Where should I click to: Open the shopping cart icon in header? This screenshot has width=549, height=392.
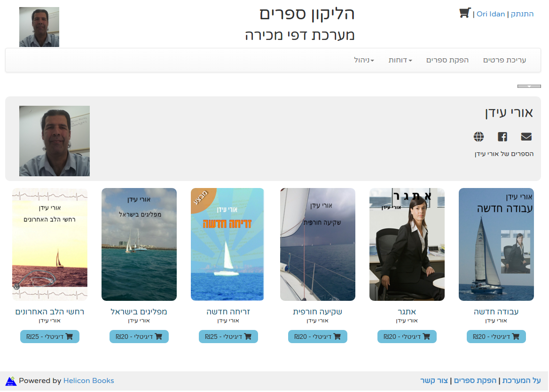pos(464,13)
